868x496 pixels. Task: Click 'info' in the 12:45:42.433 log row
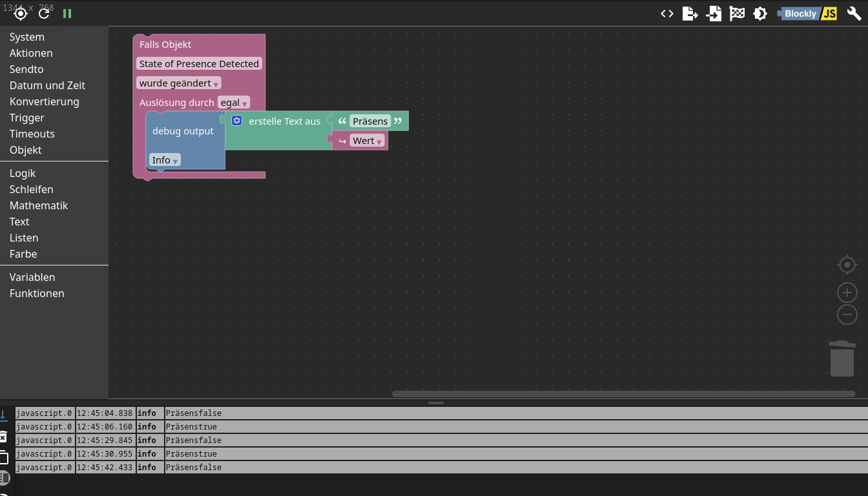[147, 468]
